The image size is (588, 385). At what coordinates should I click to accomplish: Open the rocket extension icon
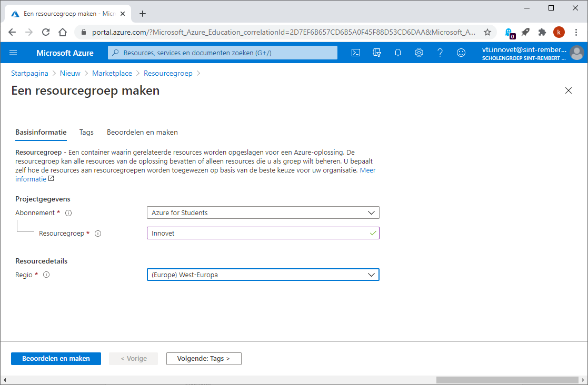(525, 32)
